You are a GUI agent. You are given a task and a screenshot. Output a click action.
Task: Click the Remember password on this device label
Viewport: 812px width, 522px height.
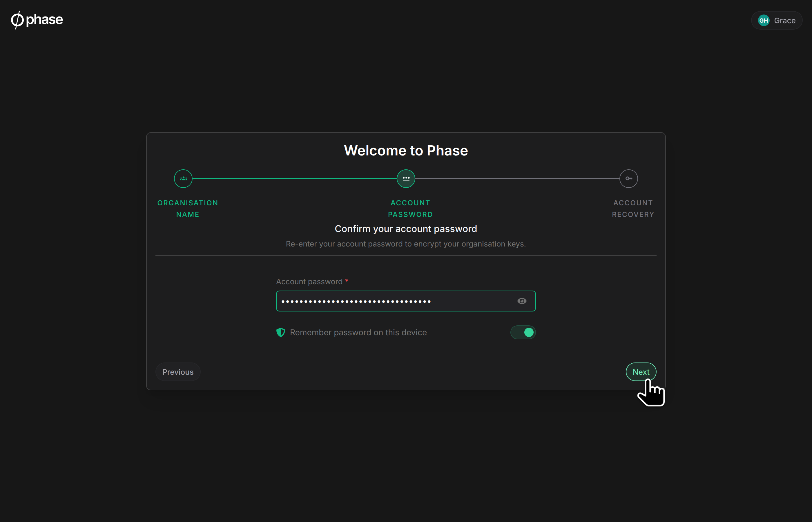[358, 333]
